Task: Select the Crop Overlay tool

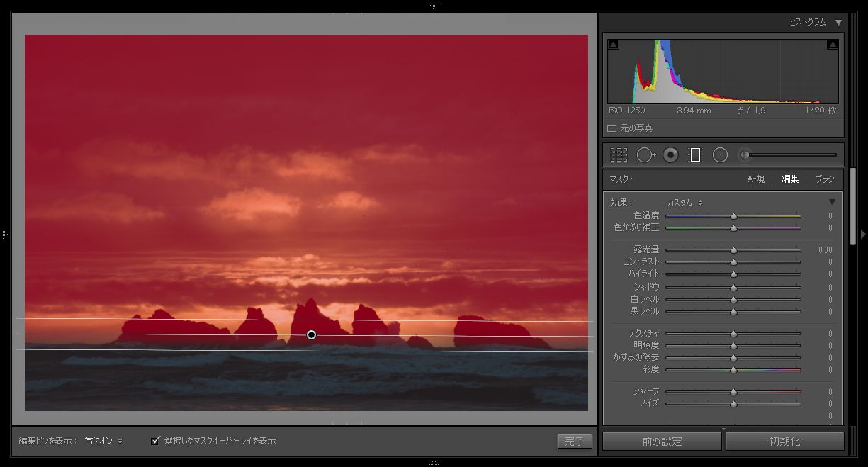Action: point(619,154)
